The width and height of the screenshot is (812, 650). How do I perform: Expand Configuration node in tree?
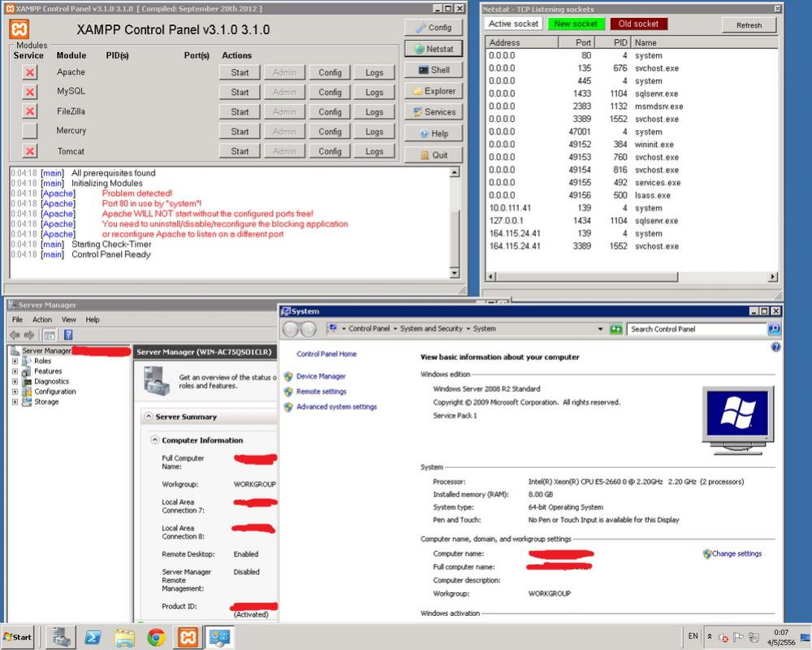15,392
